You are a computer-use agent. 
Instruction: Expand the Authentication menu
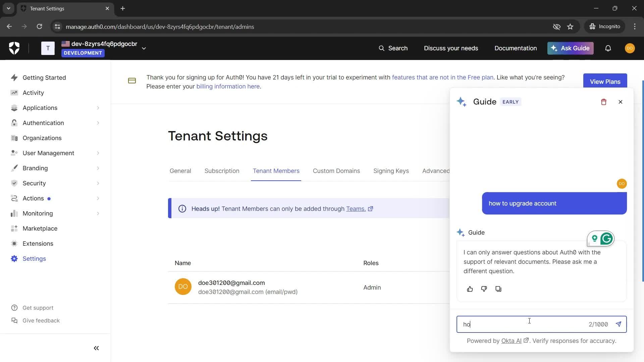pos(55,123)
